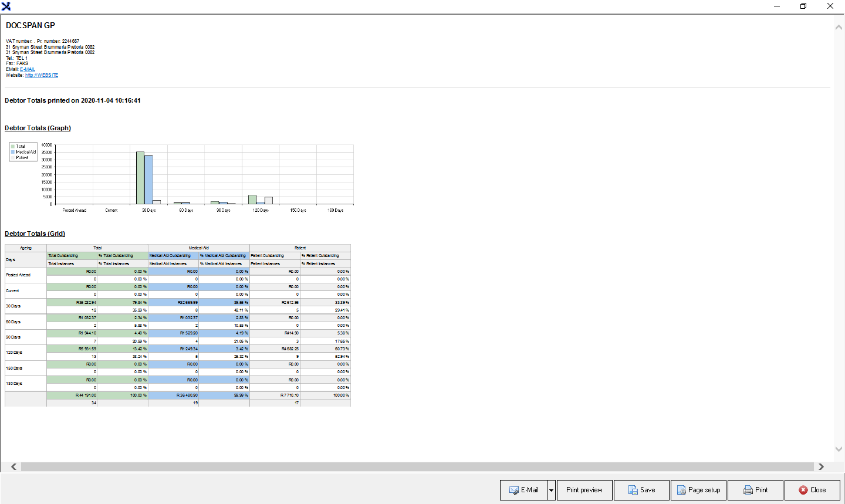Open the E-MAIL address link

tap(28, 69)
